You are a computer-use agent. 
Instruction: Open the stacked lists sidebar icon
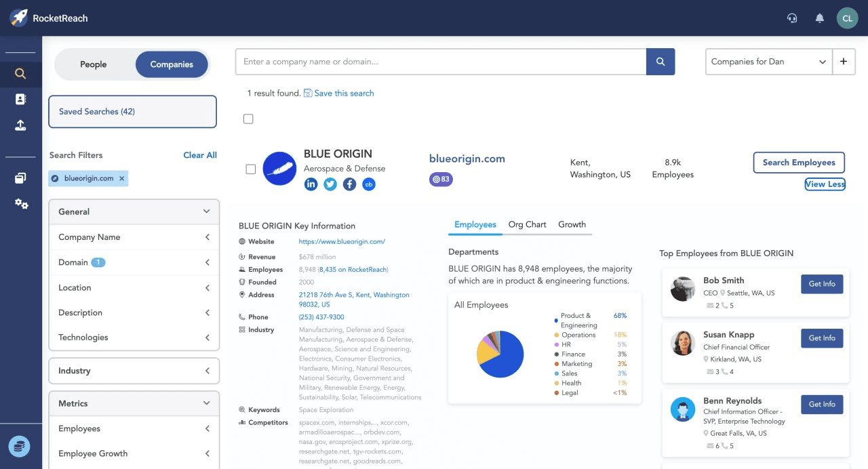click(20, 178)
